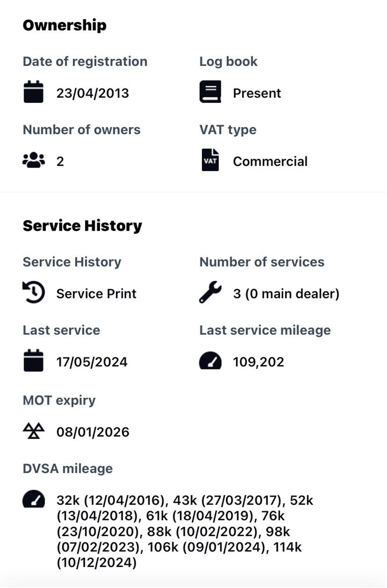Click the last service mileage gauge icon
Viewport: 387px width, 588px height.
(210, 361)
